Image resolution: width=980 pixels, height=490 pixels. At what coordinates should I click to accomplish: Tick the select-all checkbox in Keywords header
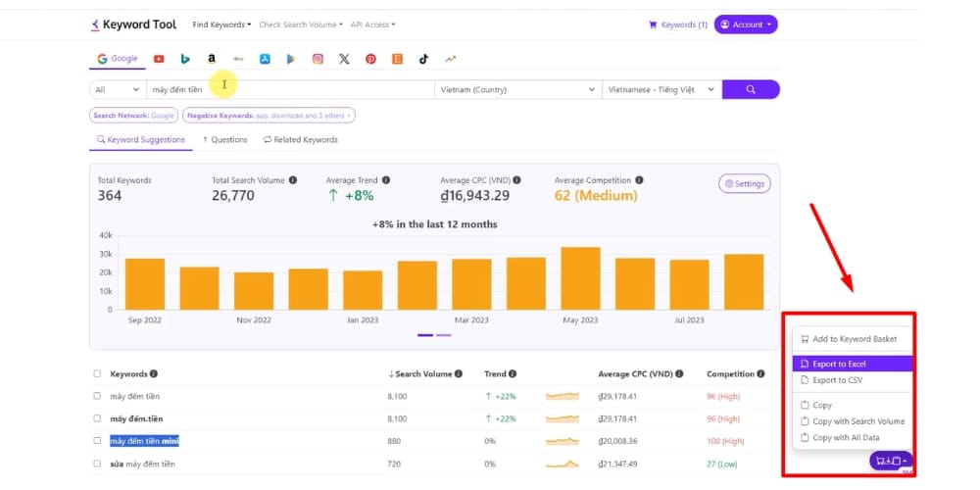[x=97, y=373]
